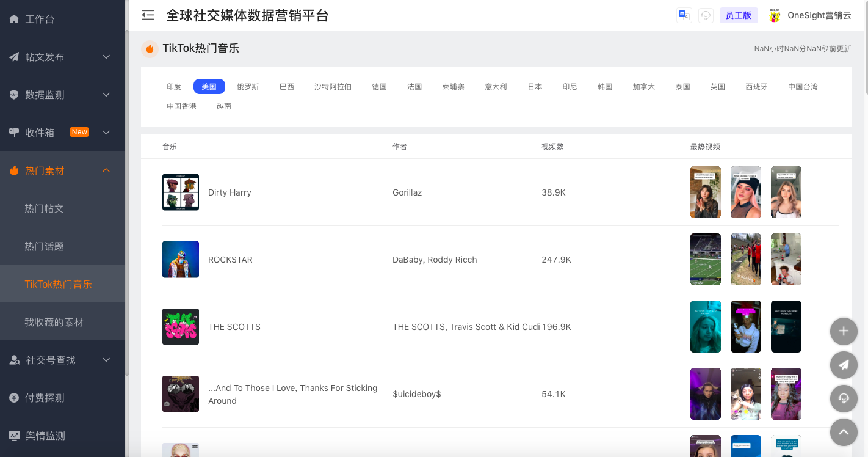Click the home icon for 工作台
The image size is (868, 457).
(x=14, y=19)
